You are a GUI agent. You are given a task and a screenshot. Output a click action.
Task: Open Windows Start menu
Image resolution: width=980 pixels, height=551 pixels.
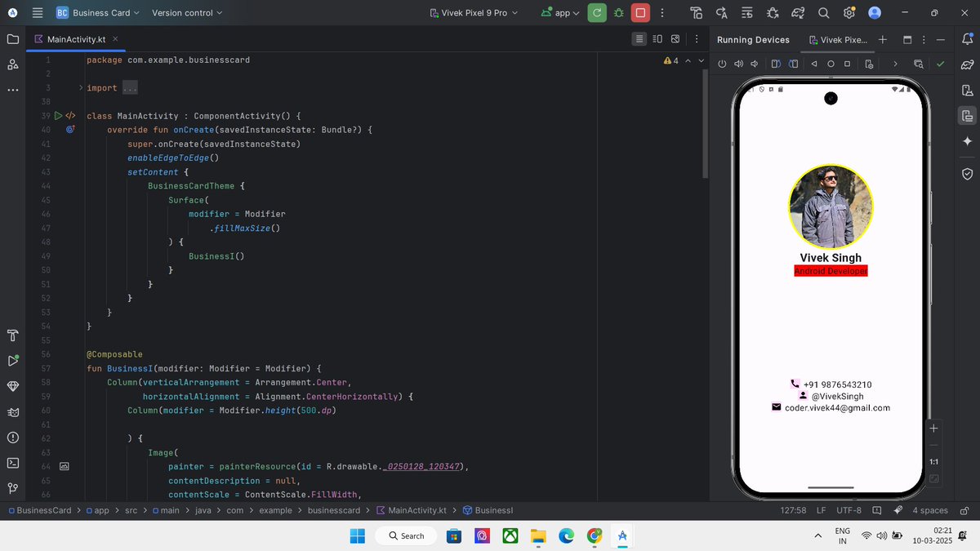tap(359, 535)
